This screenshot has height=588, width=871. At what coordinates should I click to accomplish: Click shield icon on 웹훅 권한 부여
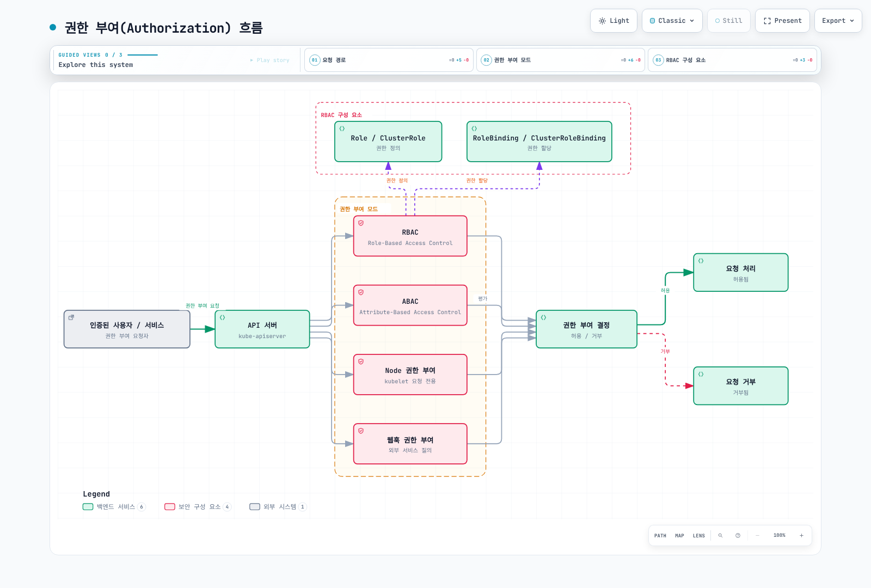(361, 431)
